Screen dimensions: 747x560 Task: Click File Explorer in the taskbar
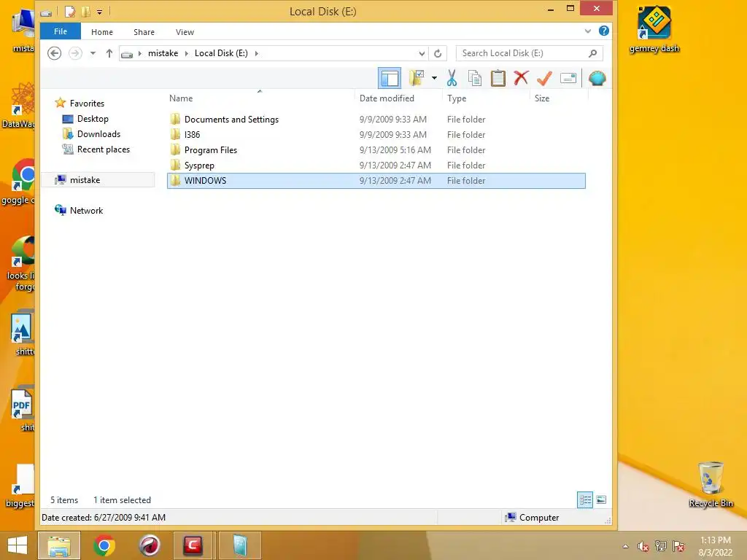coord(59,545)
